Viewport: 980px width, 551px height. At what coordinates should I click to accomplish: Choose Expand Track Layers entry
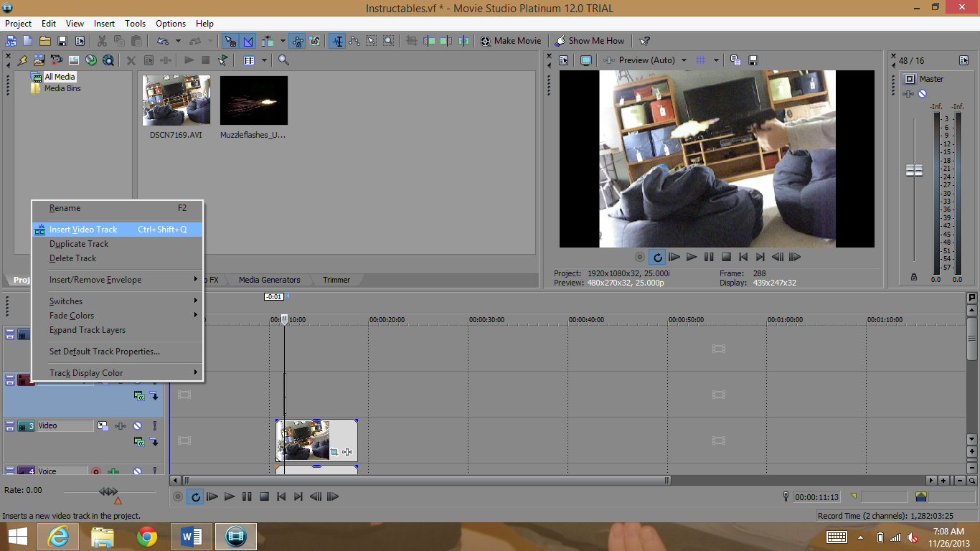118,330
